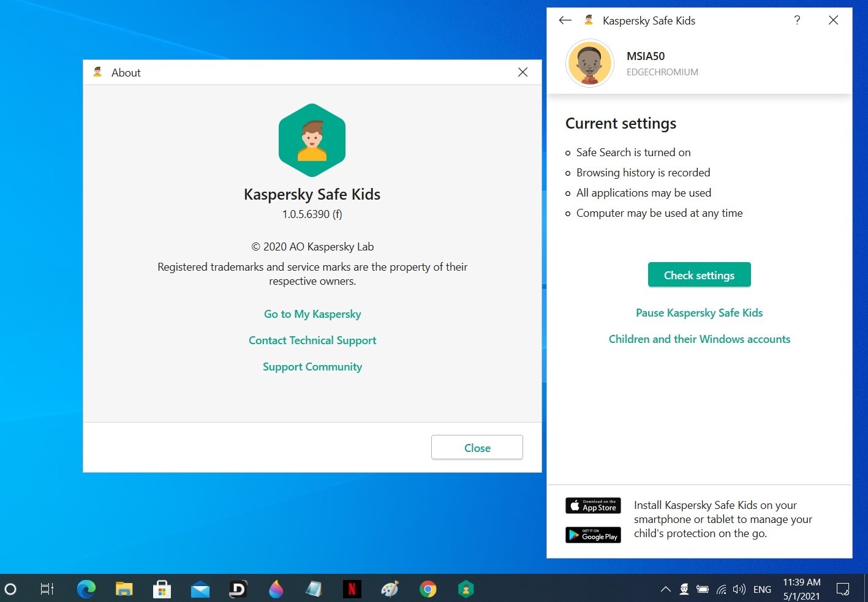The width and height of the screenshot is (868, 602).
Task: Switch the ENG input language indicator
Action: click(x=762, y=590)
